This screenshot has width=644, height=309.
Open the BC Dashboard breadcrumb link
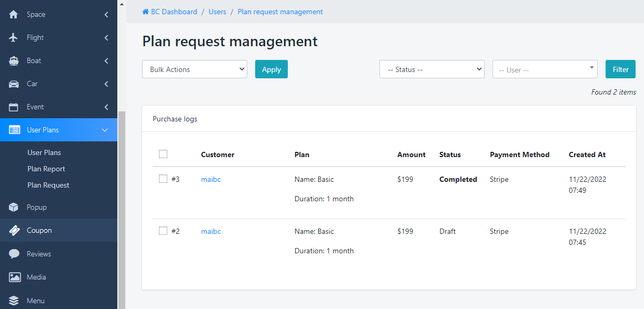click(170, 12)
